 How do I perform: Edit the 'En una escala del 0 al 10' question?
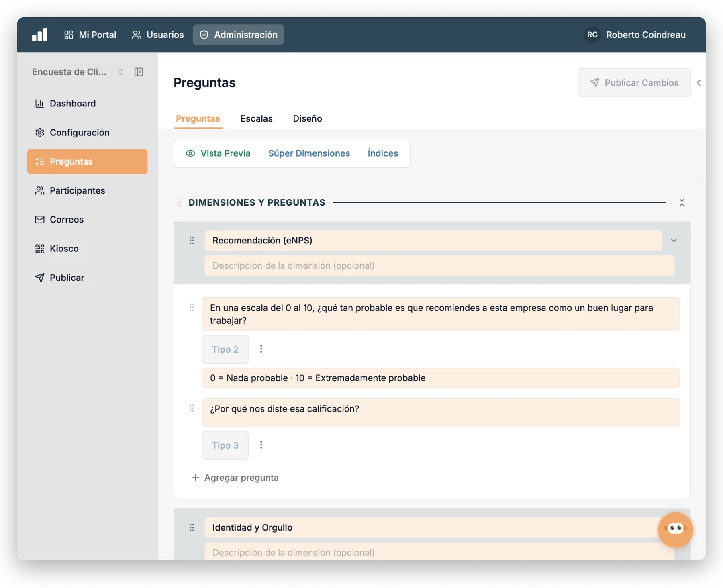[441, 314]
